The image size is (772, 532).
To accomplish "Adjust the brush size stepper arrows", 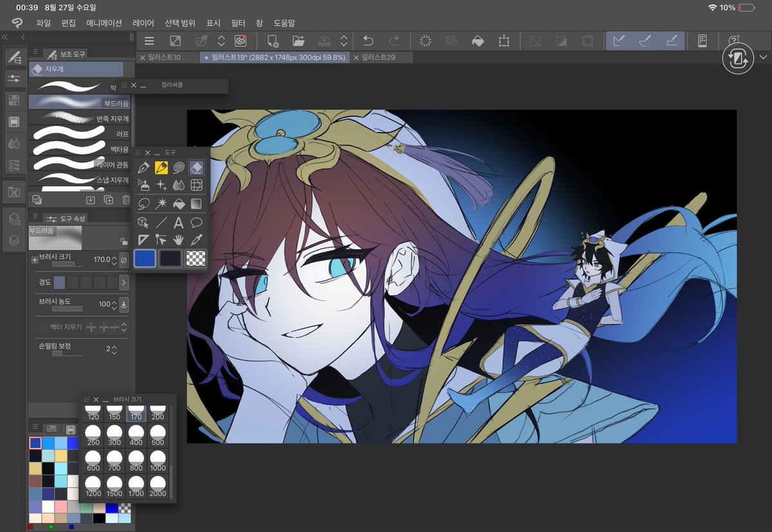I will pyautogui.click(x=114, y=260).
